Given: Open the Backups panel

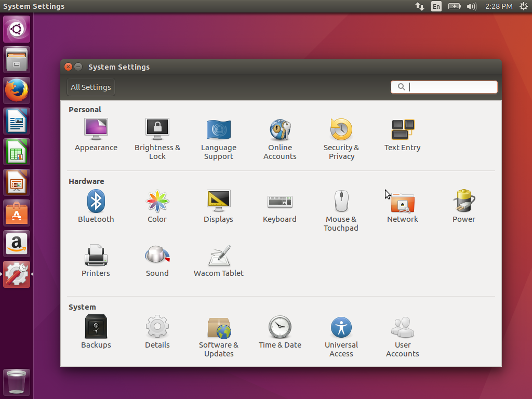Looking at the screenshot, I should pos(96,332).
